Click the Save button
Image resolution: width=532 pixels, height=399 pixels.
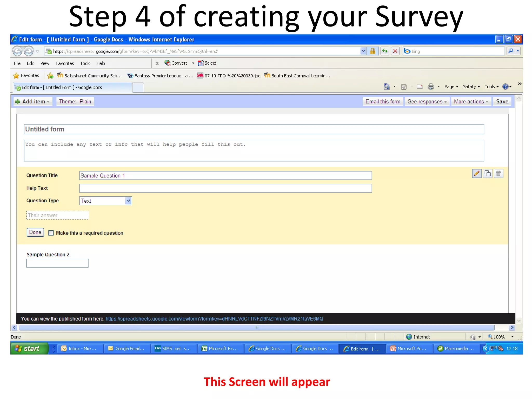point(502,102)
